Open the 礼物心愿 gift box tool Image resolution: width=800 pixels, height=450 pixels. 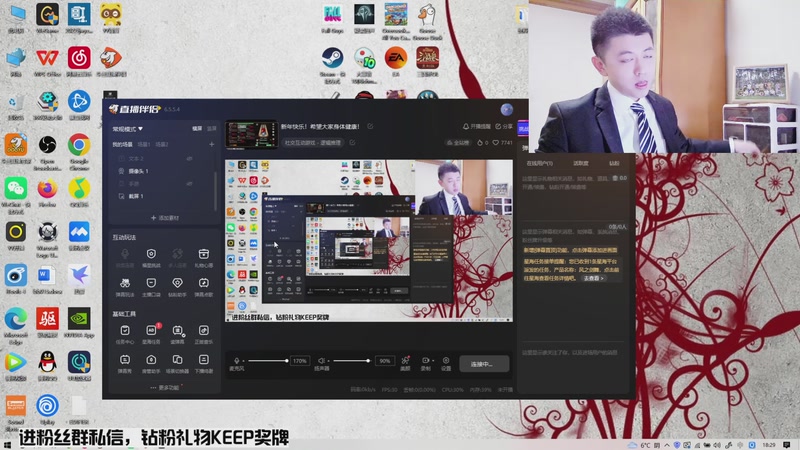pyautogui.click(x=204, y=258)
